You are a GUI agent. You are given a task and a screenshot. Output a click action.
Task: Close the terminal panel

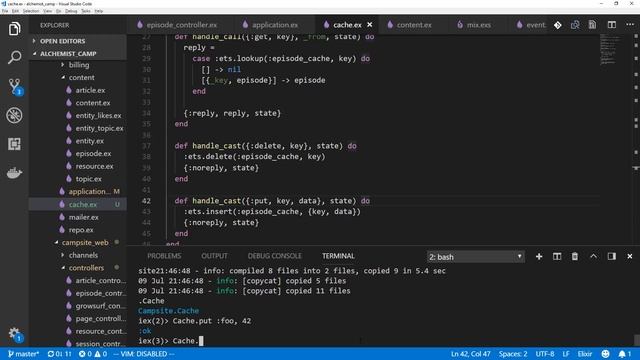[630, 256]
